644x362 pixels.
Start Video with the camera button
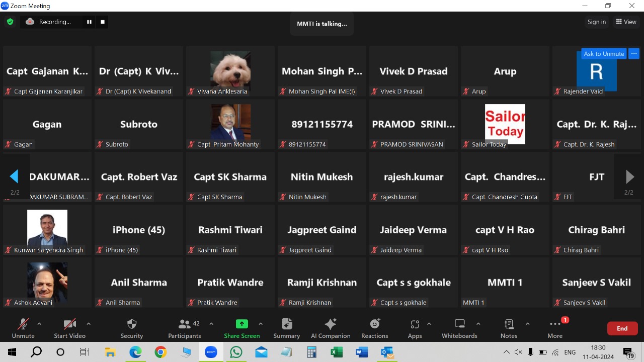[69, 324]
